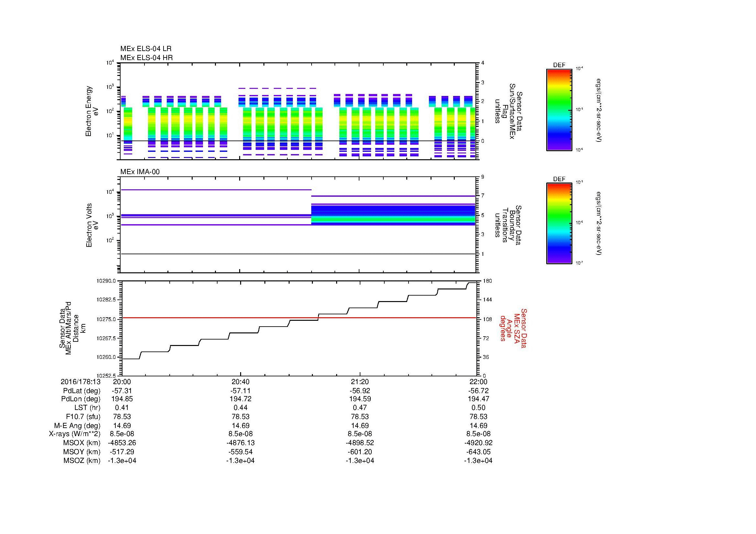The width and height of the screenshot is (756, 534).
Task: Select PdLat value '-56.72'
Action: pyautogui.click(x=478, y=391)
